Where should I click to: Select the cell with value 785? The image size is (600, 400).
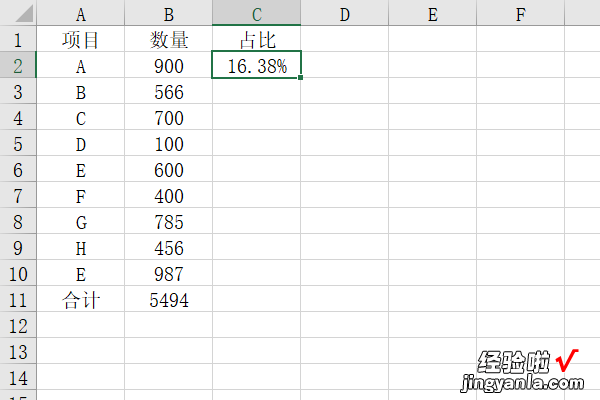169,221
